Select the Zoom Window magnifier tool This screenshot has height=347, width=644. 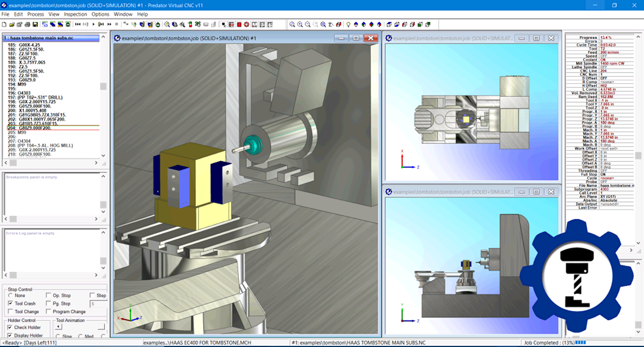292,24
